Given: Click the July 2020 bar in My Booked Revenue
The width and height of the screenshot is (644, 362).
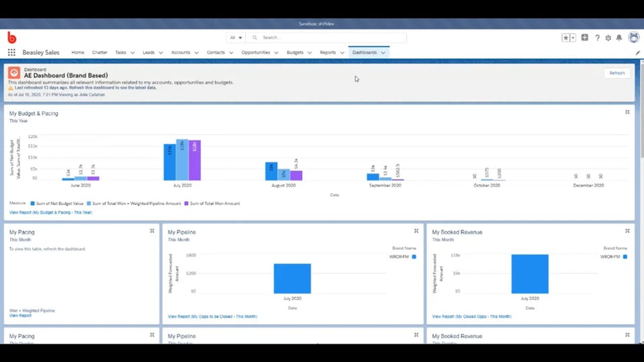Looking at the screenshot, I should 530,274.
